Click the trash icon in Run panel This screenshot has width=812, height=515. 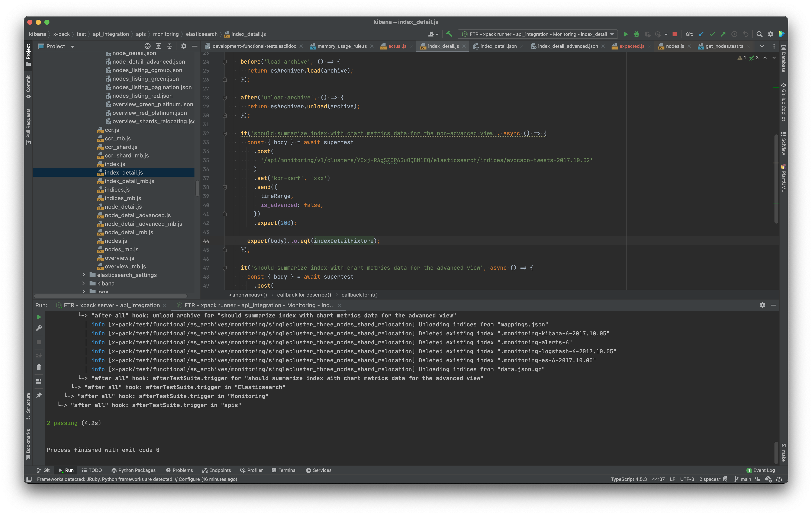tap(39, 367)
